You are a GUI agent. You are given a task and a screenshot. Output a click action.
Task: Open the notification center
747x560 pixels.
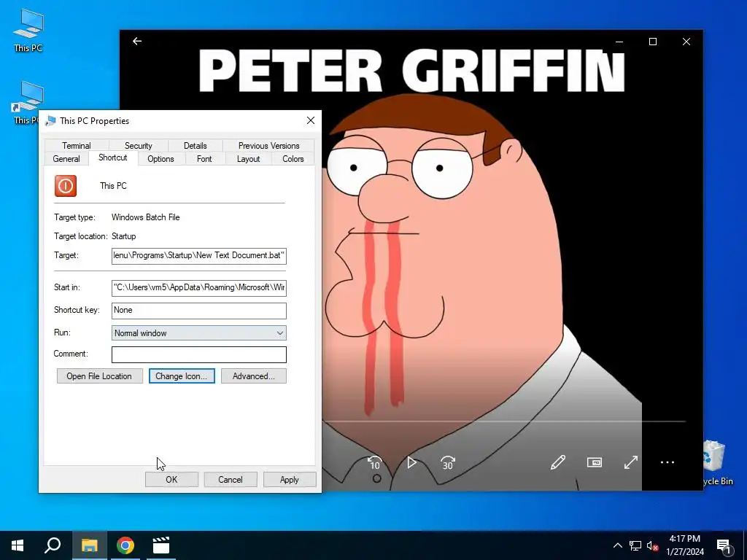(724, 546)
